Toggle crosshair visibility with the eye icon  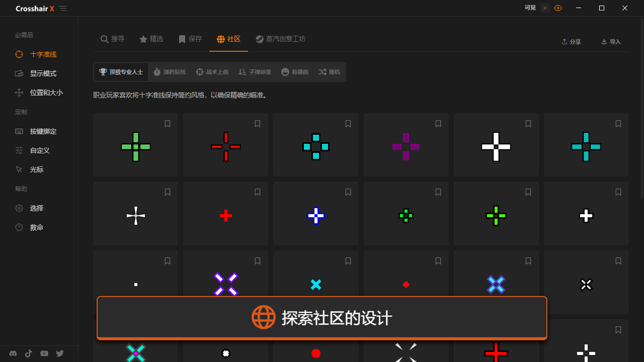click(x=557, y=8)
